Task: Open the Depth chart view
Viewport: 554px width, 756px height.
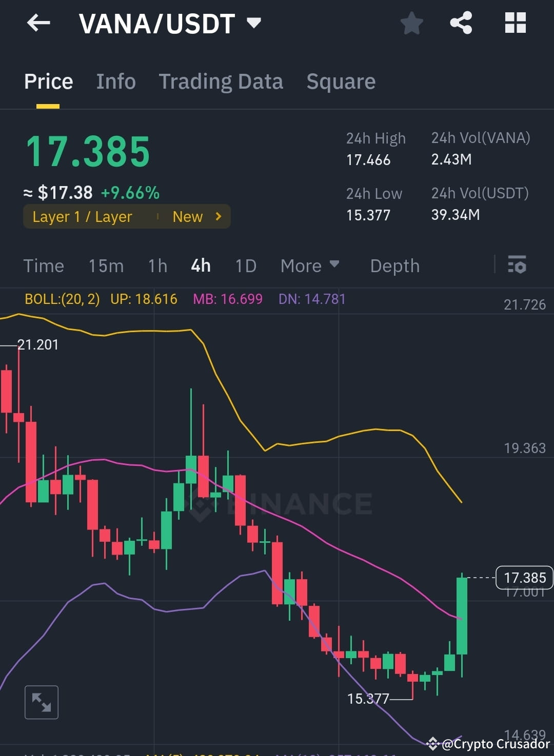Action: [394, 265]
